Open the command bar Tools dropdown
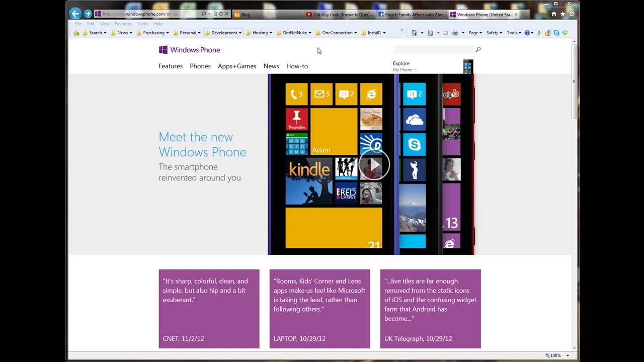 coord(514,33)
